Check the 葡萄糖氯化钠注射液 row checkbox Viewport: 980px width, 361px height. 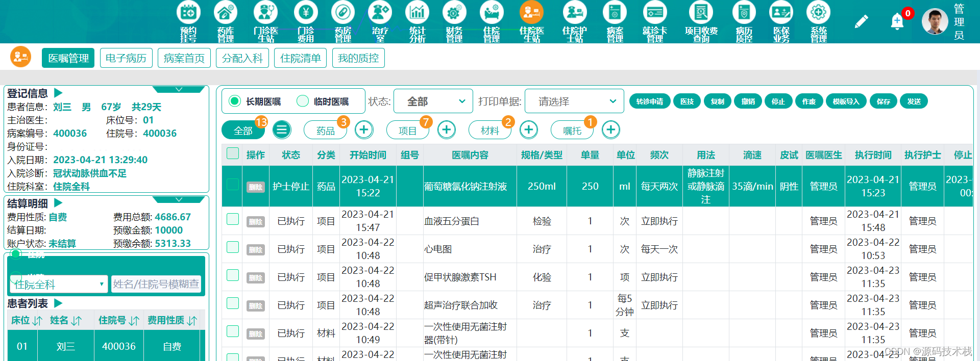[233, 185]
